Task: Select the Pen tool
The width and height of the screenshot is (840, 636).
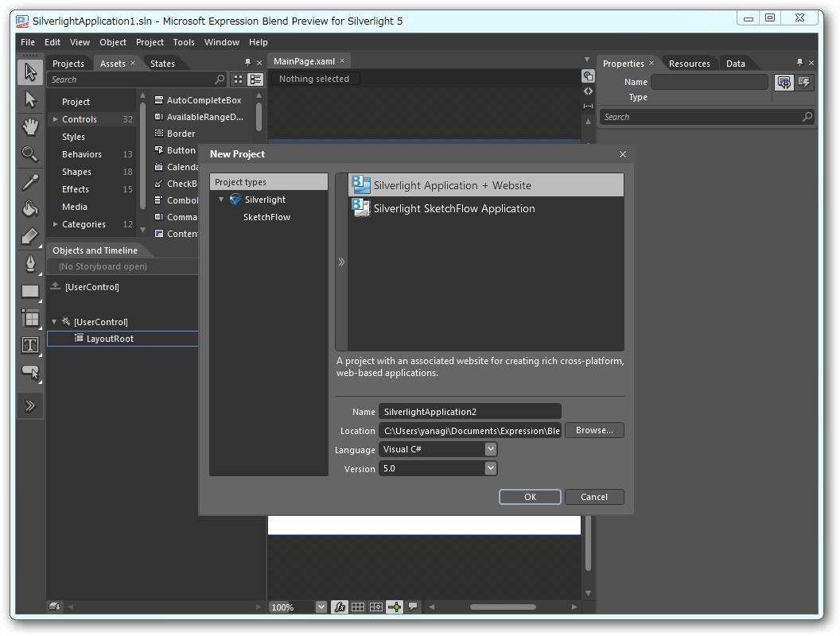Action: (x=29, y=262)
